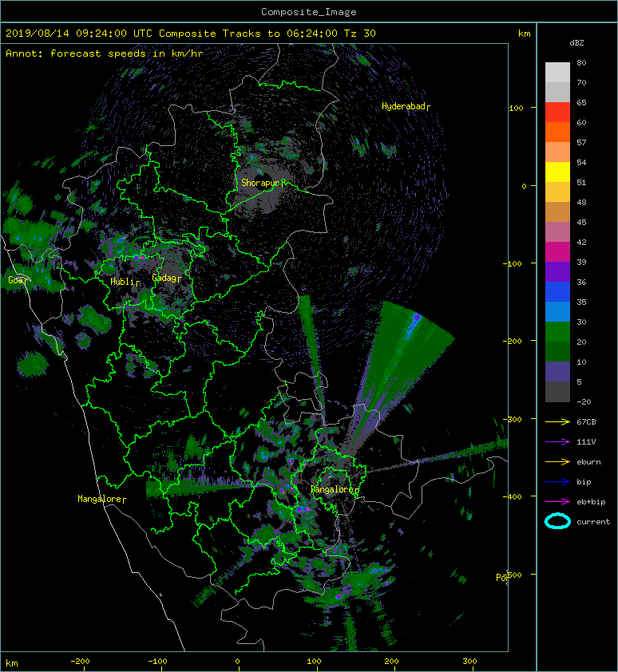Image resolution: width=618 pixels, height=672 pixels.
Task: Pick the bright green 30 dBZ swatch
Action: coord(557,331)
